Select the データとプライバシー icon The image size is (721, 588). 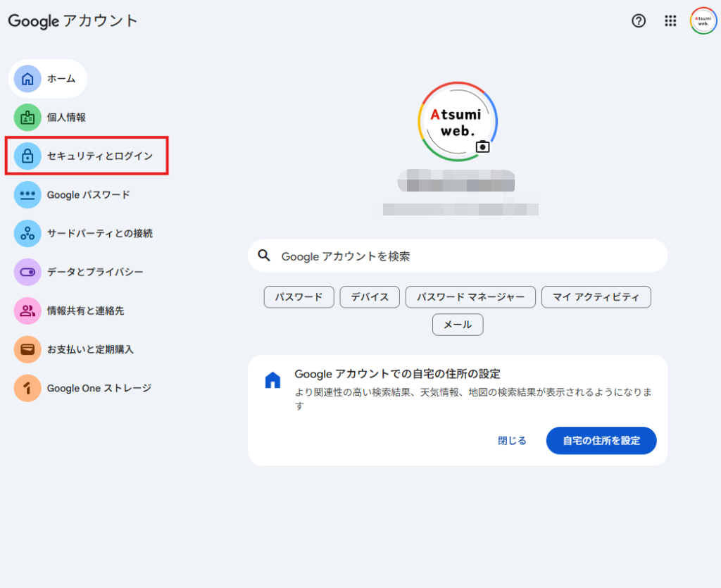click(27, 272)
